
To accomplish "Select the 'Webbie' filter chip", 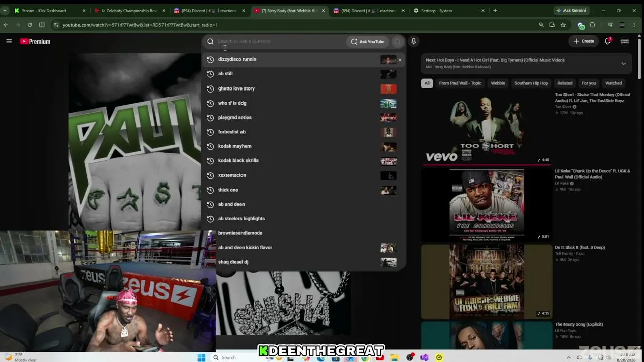I will [498, 83].
